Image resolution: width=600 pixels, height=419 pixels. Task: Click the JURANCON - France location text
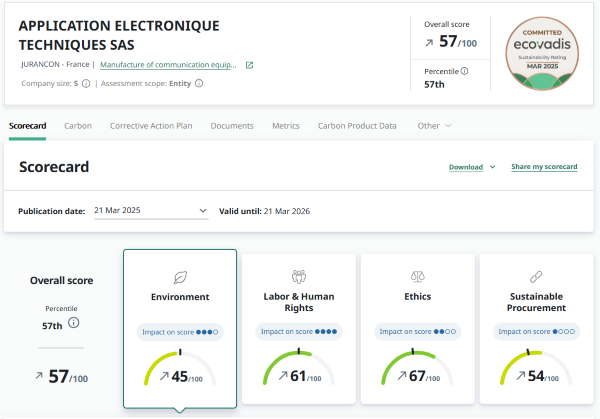(x=55, y=65)
